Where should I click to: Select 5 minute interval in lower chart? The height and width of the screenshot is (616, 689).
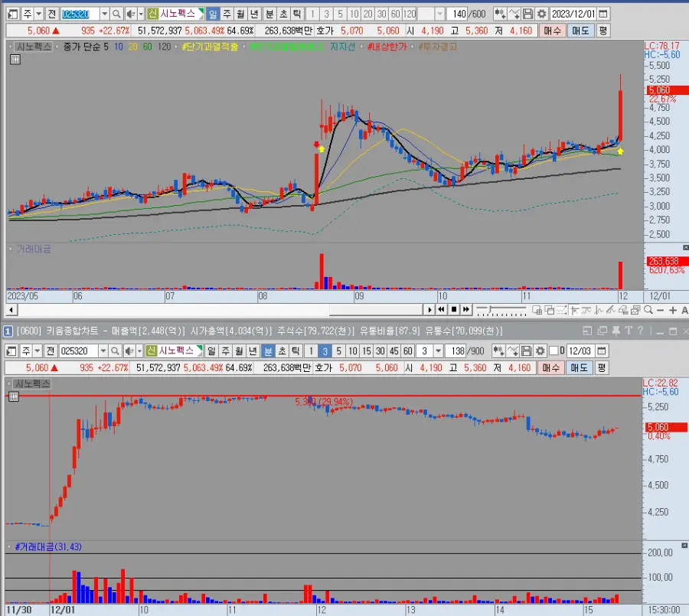pyautogui.click(x=338, y=351)
